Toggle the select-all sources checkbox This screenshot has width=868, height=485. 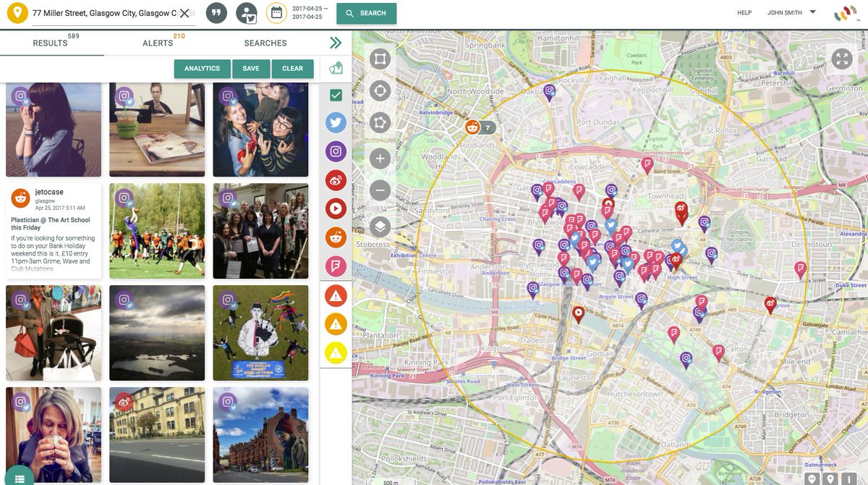pos(335,93)
